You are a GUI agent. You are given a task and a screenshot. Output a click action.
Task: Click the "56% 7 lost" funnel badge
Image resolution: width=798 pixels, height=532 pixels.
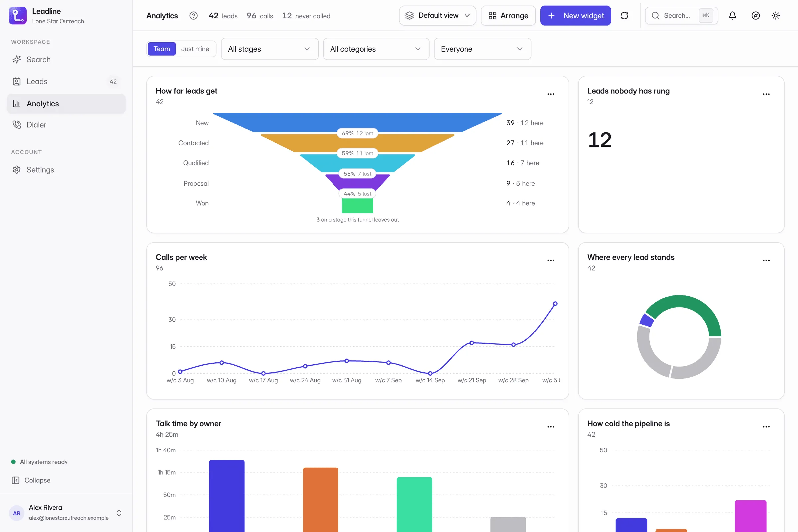[x=357, y=174]
